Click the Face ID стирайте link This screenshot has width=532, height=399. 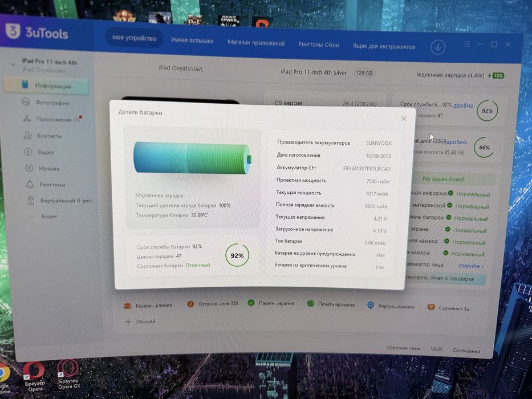[470, 266]
